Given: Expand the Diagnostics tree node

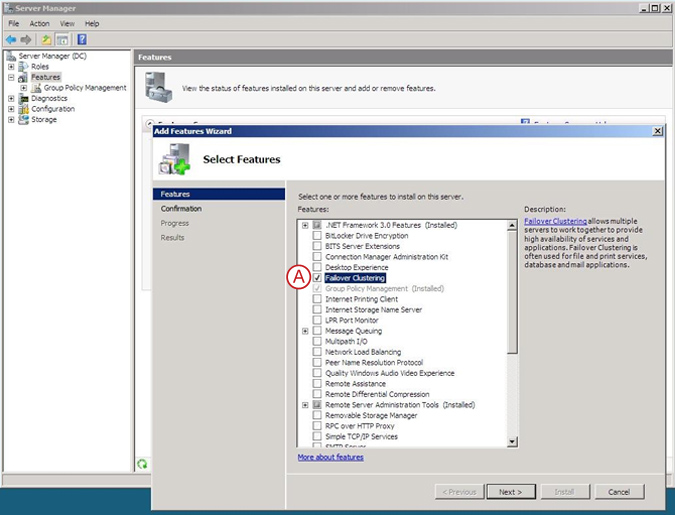Looking at the screenshot, I should coord(11,99).
